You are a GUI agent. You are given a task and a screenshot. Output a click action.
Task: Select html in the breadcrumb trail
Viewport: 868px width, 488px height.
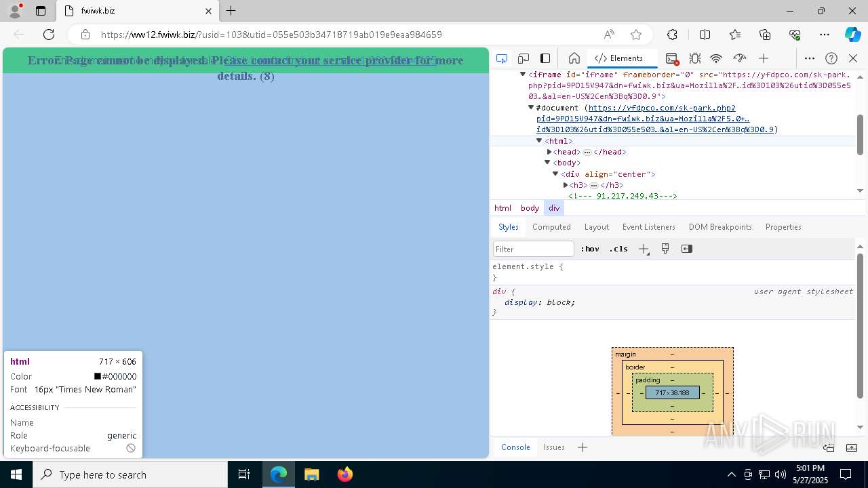pyautogui.click(x=502, y=208)
